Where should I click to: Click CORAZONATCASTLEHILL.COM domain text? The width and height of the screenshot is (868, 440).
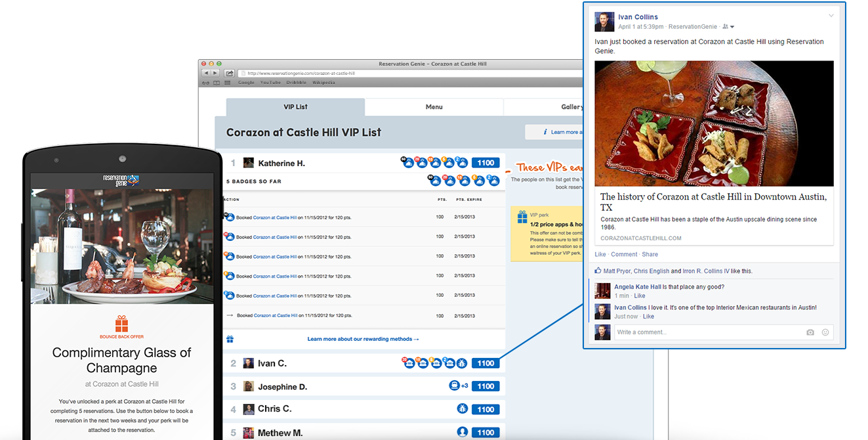tap(641, 238)
